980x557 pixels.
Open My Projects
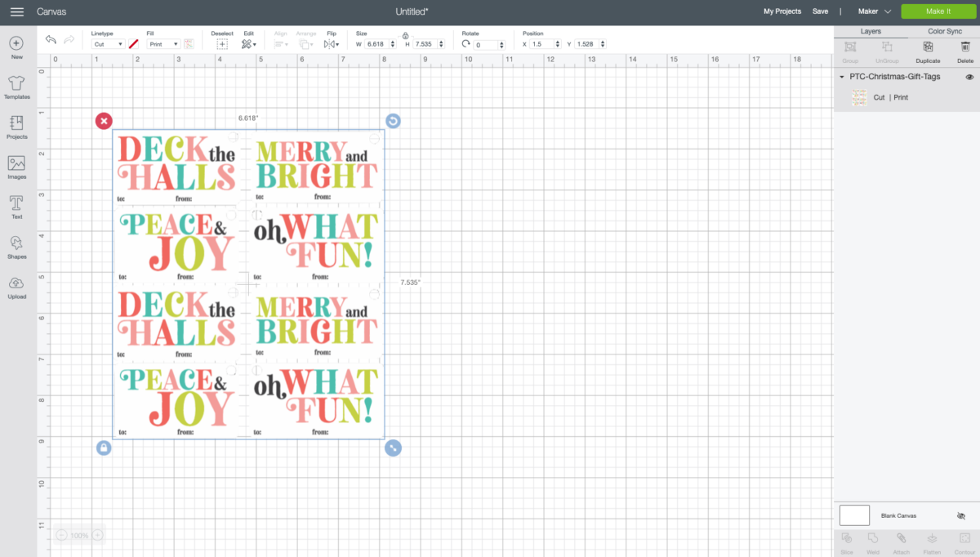780,11
